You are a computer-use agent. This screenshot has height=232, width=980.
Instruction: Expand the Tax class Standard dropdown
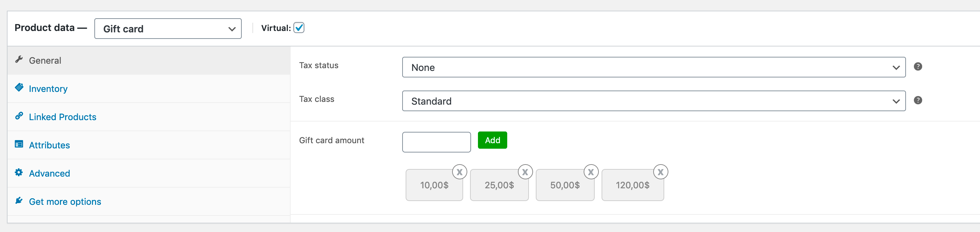point(654,101)
